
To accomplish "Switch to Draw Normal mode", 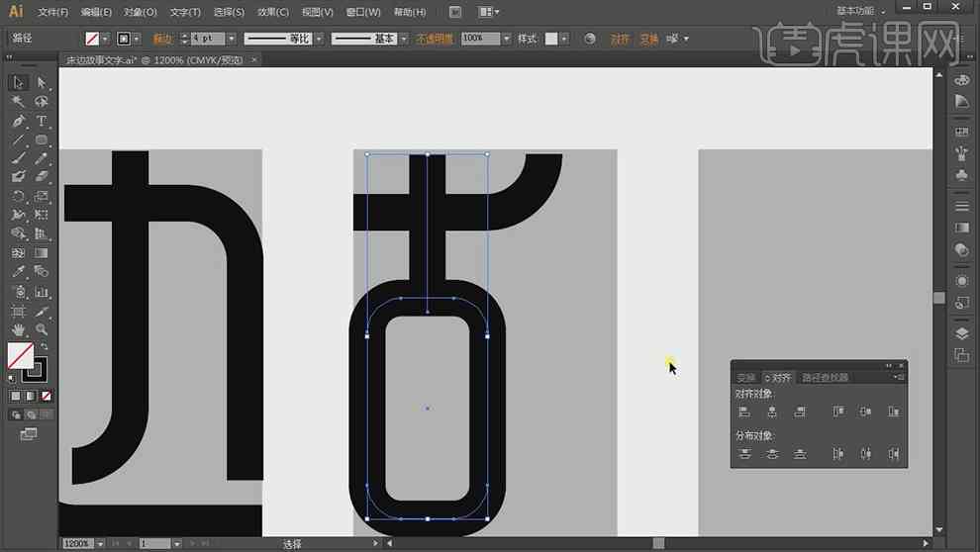I will 16,414.
